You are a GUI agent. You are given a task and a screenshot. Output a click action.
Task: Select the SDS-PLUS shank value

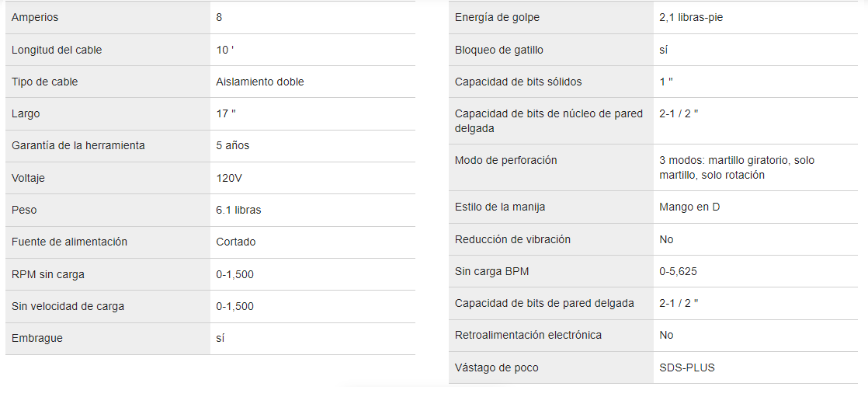pos(687,367)
